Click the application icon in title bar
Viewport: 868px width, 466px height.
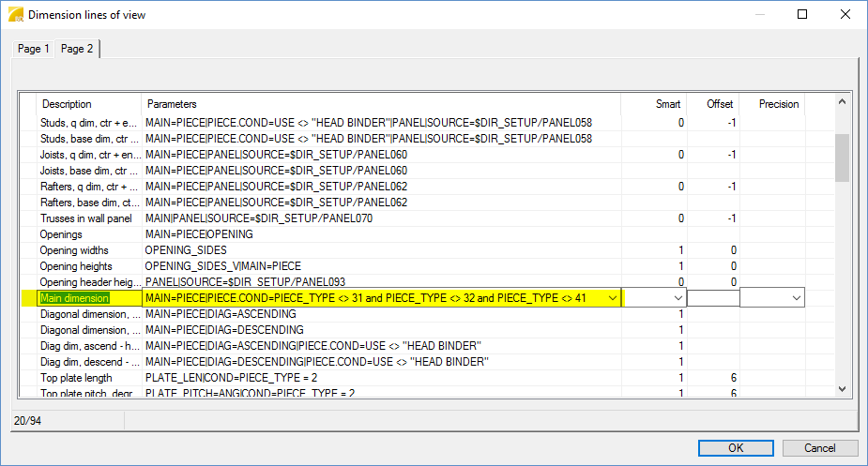point(14,15)
